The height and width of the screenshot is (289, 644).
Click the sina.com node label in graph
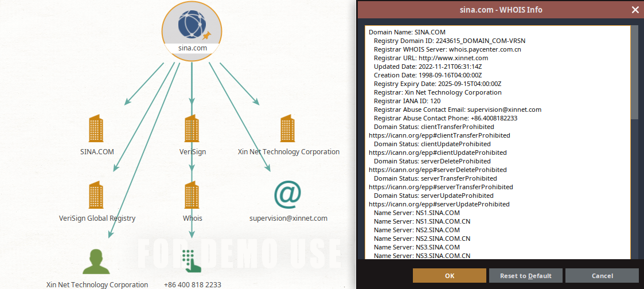(192, 48)
